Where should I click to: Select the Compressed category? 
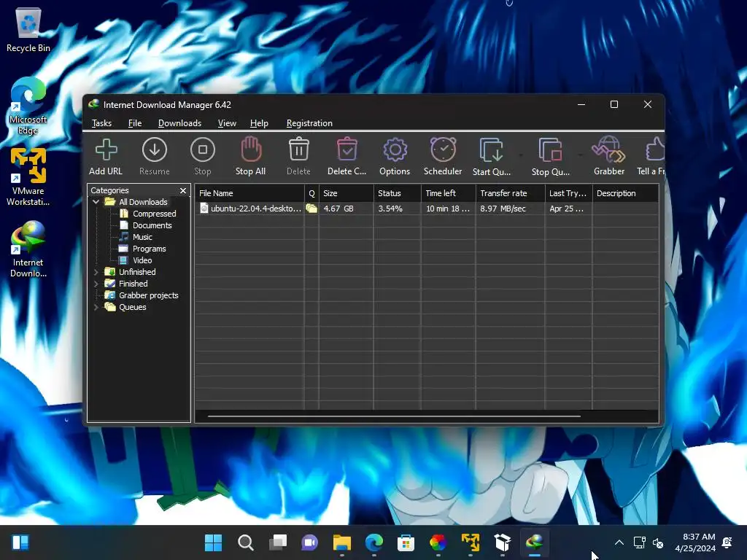(x=155, y=214)
